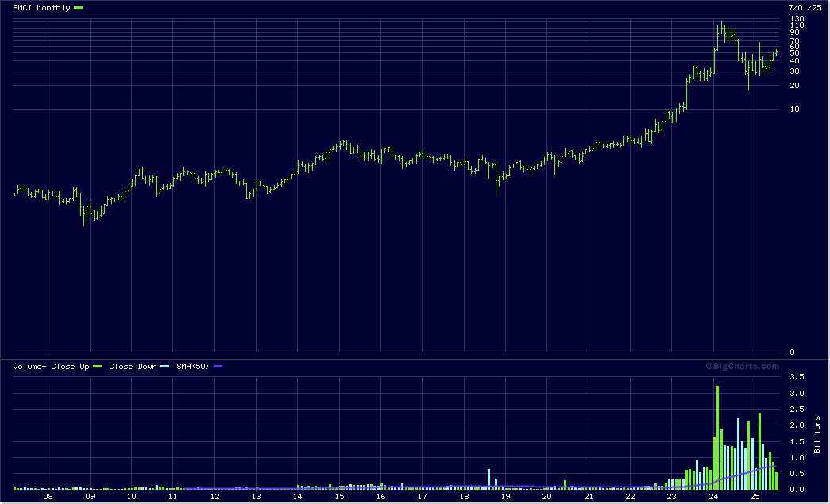The height and width of the screenshot is (504, 830).
Task: Click the 10 year label on the time axis
Action: pos(131,497)
